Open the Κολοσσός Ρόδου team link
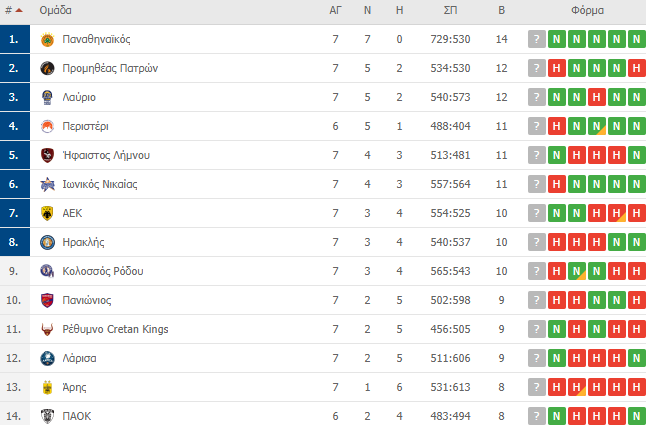646x425 pixels. [x=103, y=271]
